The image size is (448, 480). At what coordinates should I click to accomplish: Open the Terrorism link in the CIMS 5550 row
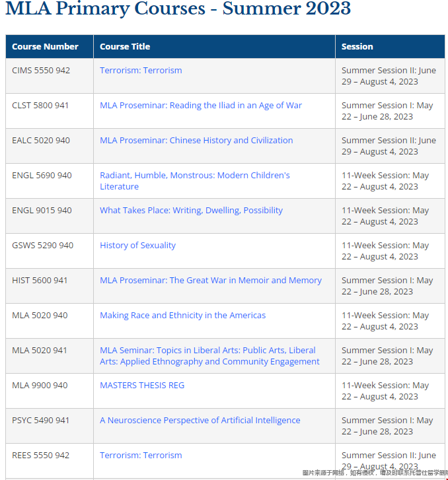point(141,71)
